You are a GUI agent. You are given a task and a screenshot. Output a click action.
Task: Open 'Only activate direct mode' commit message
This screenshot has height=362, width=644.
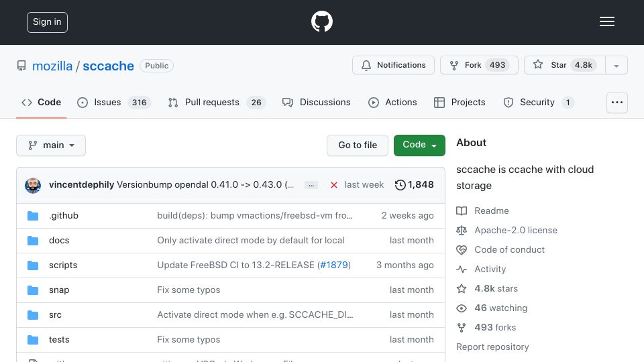tap(250, 240)
